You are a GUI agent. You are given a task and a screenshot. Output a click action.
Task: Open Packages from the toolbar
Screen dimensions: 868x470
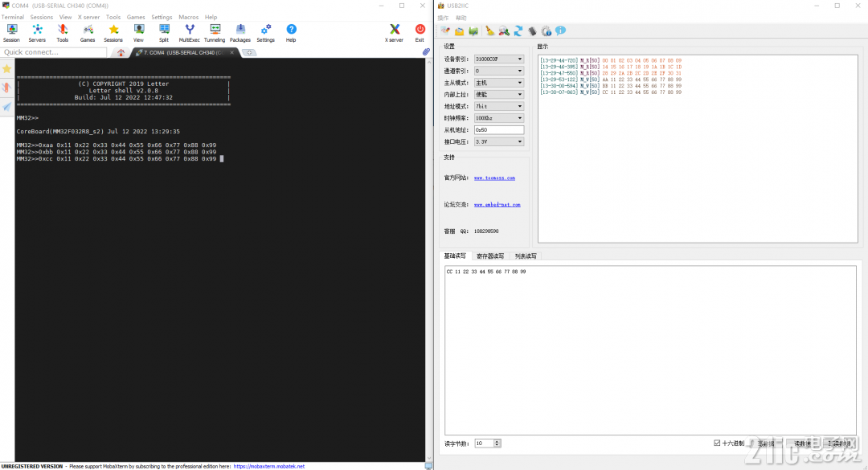pos(240,33)
